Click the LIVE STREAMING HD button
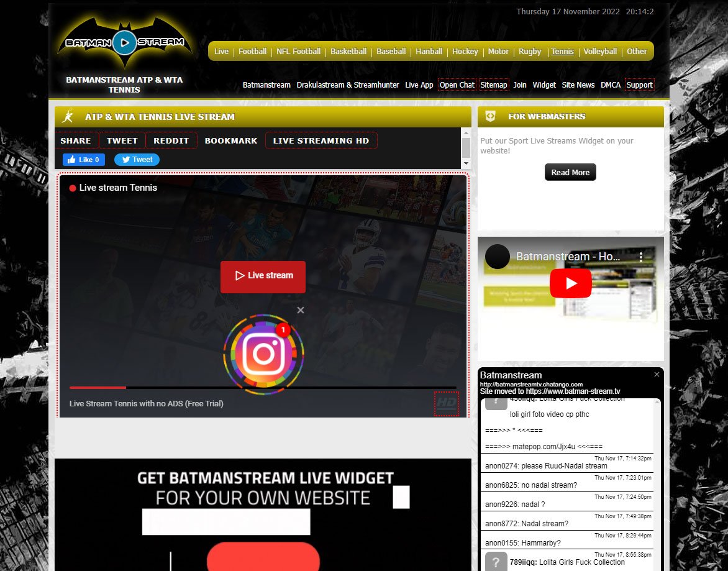The height and width of the screenshot is (571, 728). (321, 140)
